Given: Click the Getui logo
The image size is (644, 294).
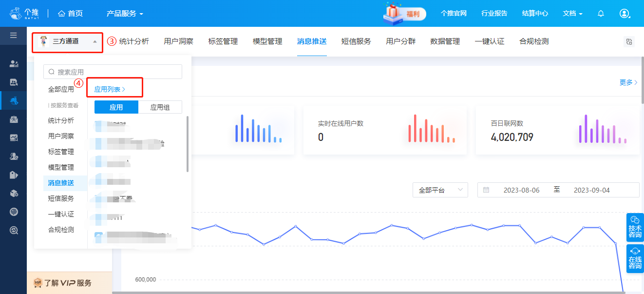Looking at the screenshot, I should click(x=24, y=14).
